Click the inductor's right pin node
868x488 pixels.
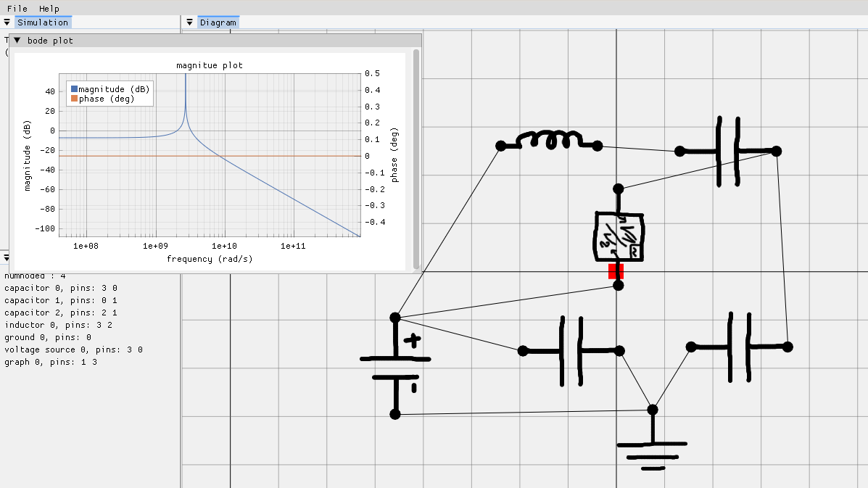598,146
